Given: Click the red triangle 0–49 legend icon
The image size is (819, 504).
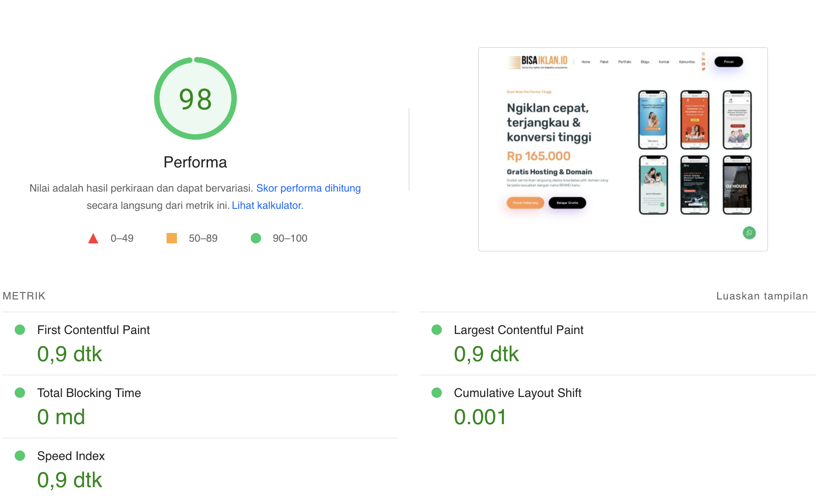Looking at the screenshot, I should tap(93, 238).
